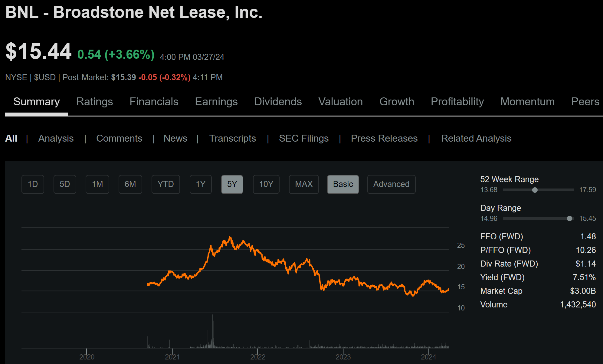Select the 1M chart range
The width and height of the screenshot is (603, 364).
[x=97, y=184]
